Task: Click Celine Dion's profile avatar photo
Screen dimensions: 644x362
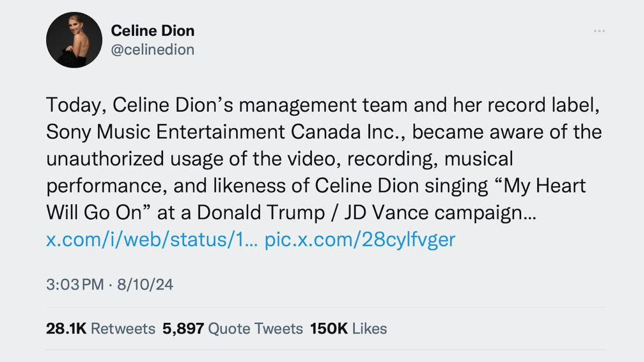Action: 74,40
